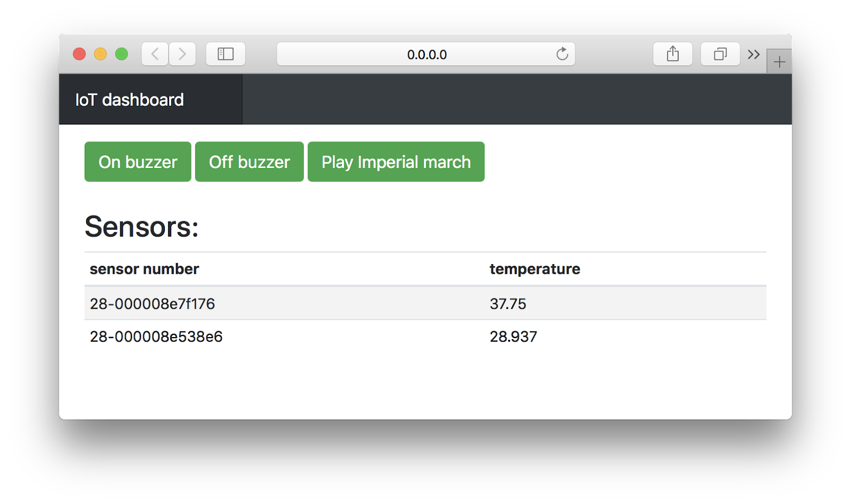851x504 pixels.
Task: Click the 37.75 temperature value
Action: (x=508, y=304)
